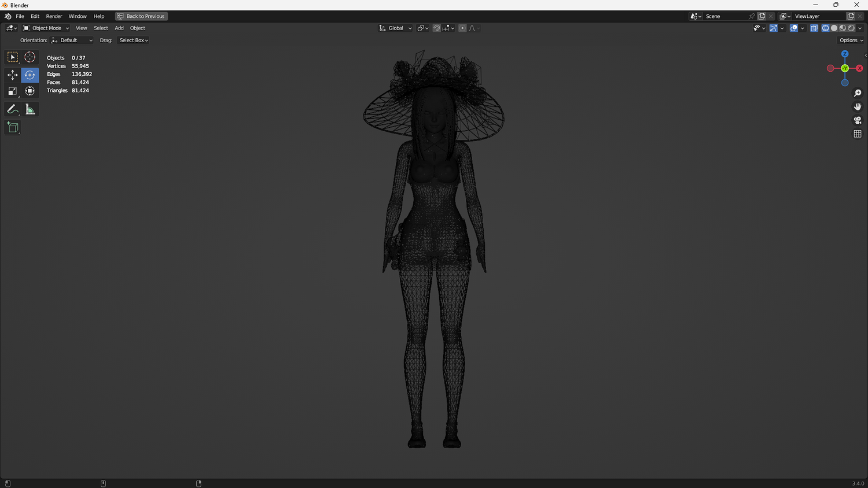Pin the Scene to workspace
The width and height of the screenshot is (868, 488).
coord(752,16)
